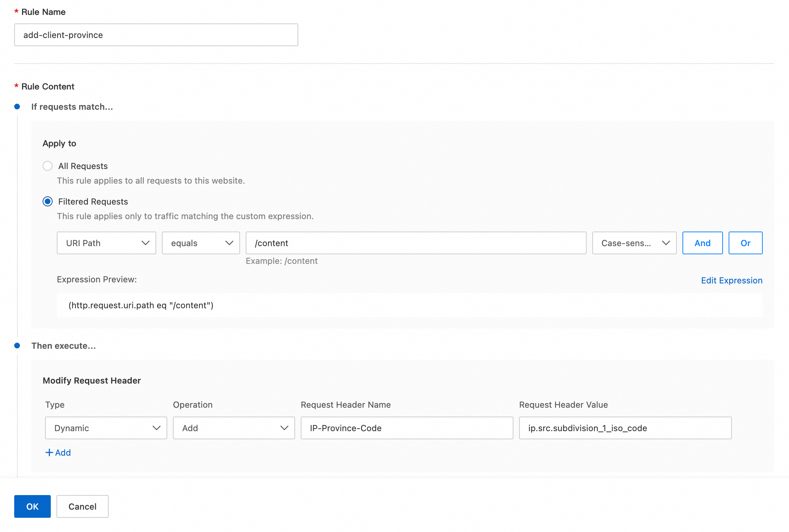Click the /content match value field
This screenshot has height=532, width=789.
tap(415, 243)
